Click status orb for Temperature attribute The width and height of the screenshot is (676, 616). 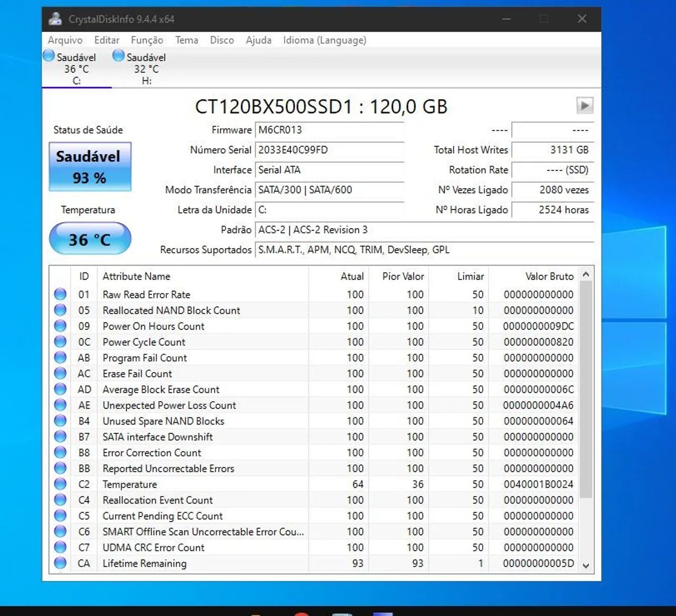click(x=60, y=484)
